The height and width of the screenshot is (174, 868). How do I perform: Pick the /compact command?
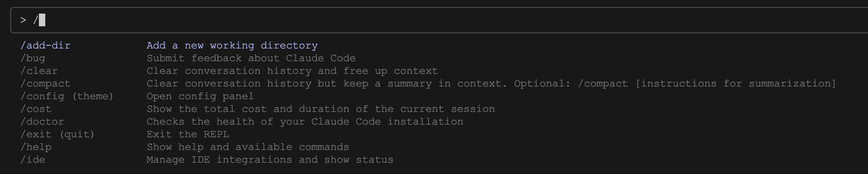click(45, 83)
